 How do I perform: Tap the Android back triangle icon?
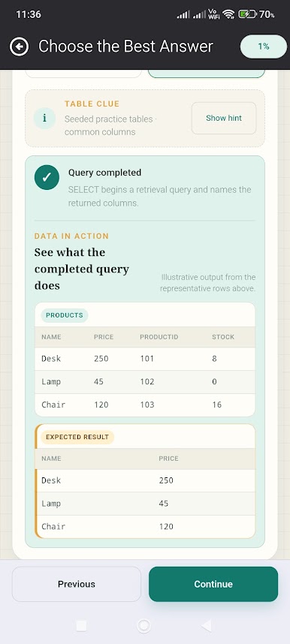(206, 625)
